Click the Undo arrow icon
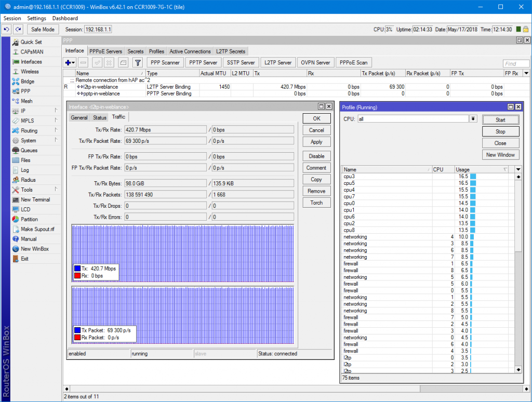The height and width of the screenshot is (402, 532). click(5, 29)
